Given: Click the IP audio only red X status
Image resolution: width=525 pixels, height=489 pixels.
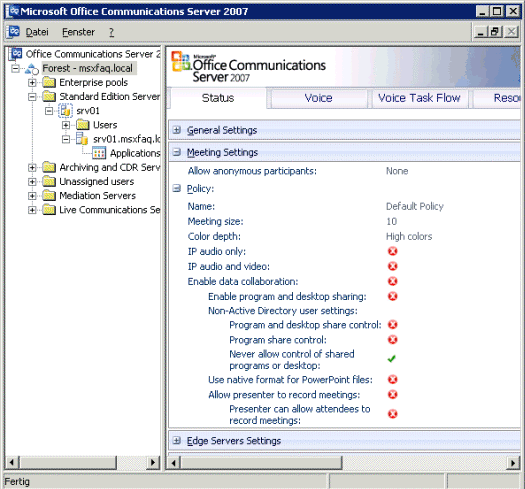Looking at the screenshot, I should click(392, 251).
